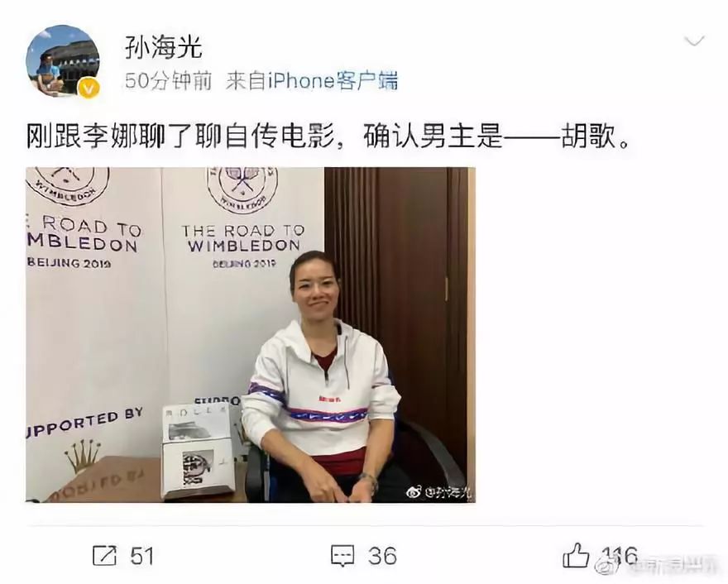Click the 50分钟前 timestamp
This screenshot has width=728, height=584.
pos(168,81)
